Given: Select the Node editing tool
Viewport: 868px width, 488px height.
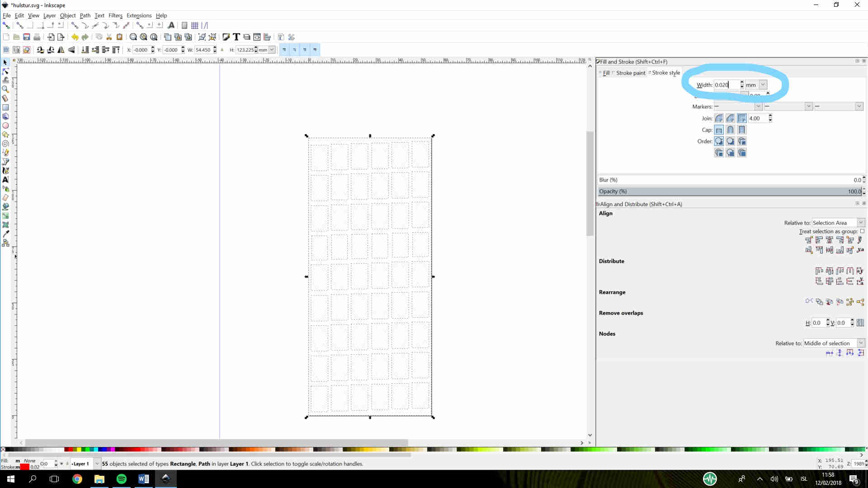Looking at the screenshot, I should tap(5, 71).
